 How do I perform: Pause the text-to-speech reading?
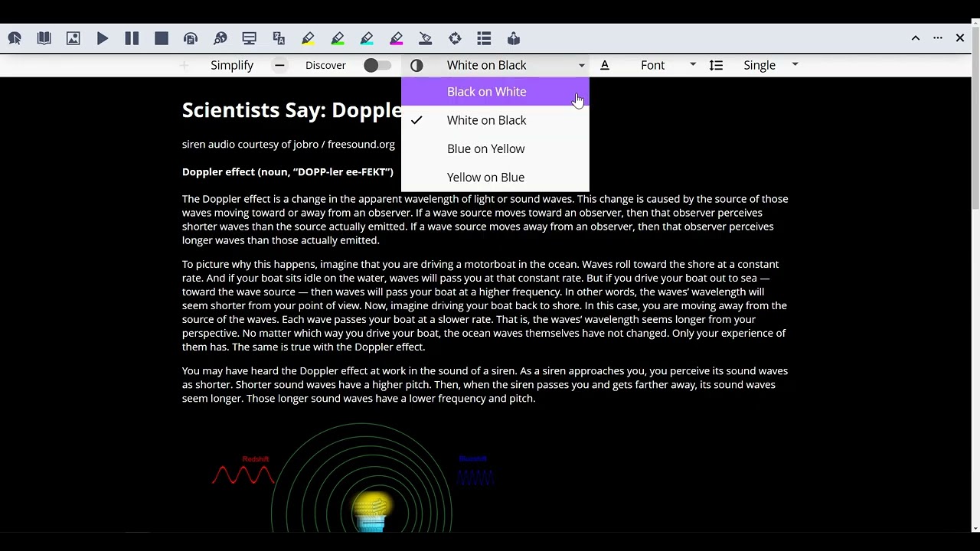coord(132,38)
